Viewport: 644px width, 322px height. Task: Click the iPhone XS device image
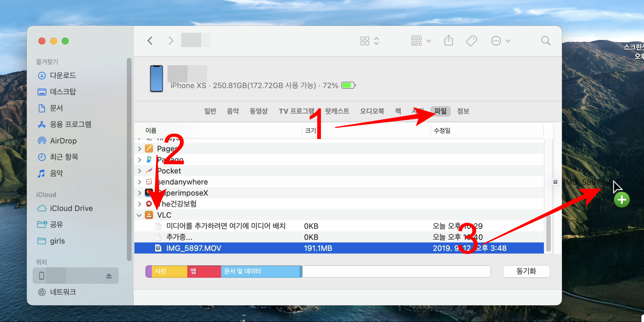coord(156,79)
